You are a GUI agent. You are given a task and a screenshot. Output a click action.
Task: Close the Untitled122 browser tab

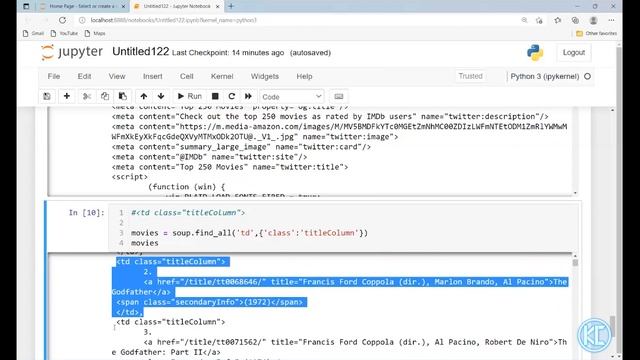[217, 7]
